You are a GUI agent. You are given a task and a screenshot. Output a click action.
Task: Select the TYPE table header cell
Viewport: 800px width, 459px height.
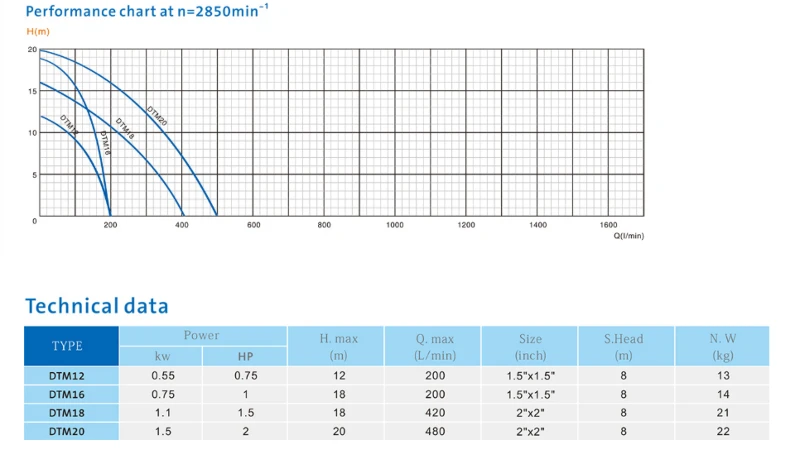click(71, 346)
